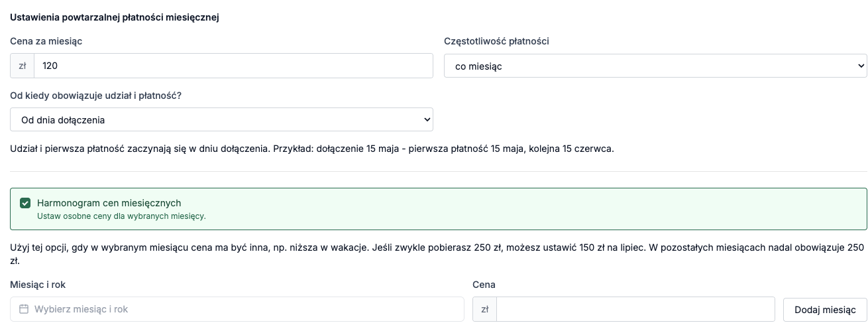
Task: Uncheck the Harmonogram cen miesięcznych checkbox
Action: point(25,203)
